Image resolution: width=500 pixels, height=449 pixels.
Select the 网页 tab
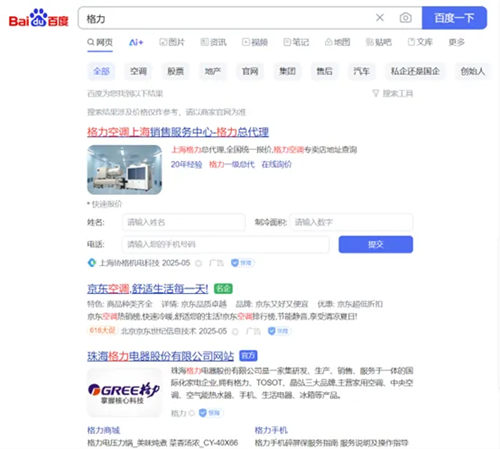[100, 42]
